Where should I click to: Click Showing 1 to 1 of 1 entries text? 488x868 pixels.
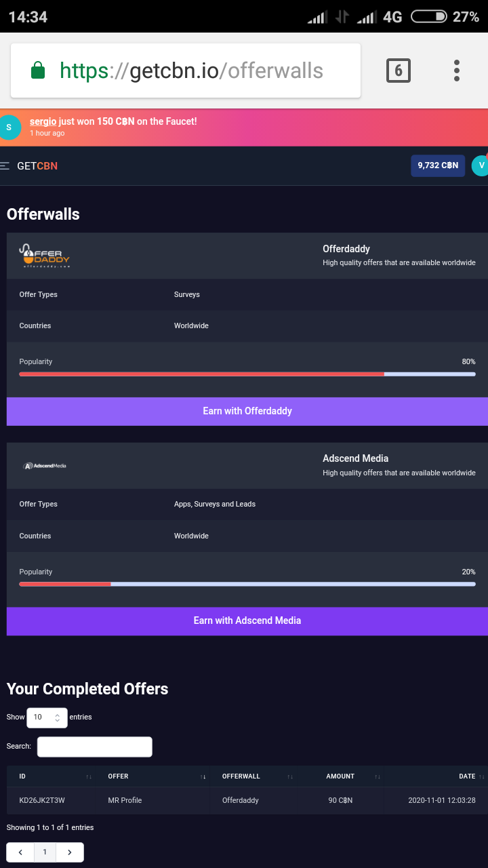(x=50, y=827)
